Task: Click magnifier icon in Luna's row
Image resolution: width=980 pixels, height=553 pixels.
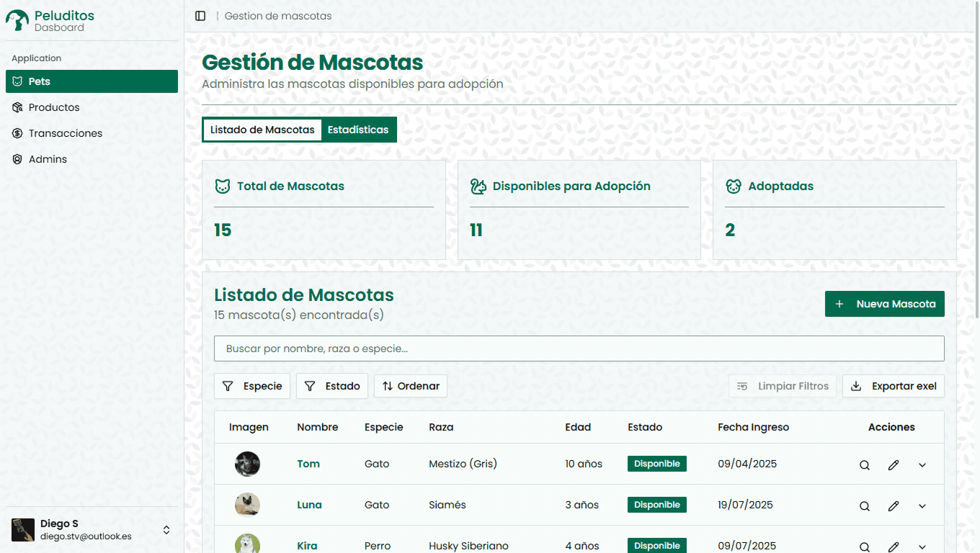Action: tap(865, 506)
